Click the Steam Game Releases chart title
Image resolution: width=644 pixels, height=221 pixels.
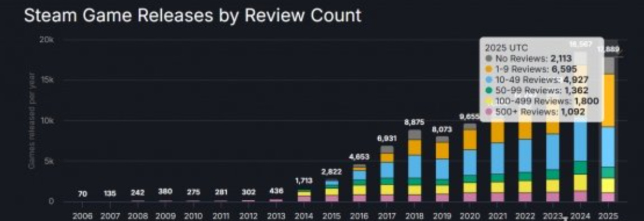coord(192,16)
